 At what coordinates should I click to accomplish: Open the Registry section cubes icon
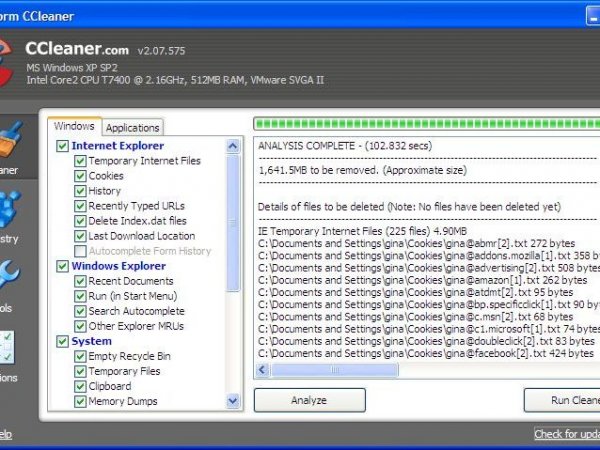(x=9, y=210)
